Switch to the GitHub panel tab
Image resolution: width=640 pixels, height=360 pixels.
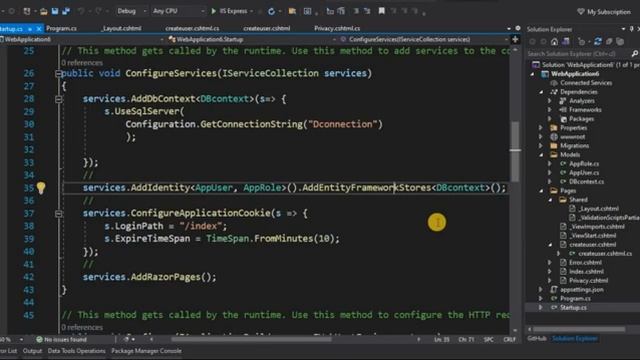tap(537, 339)
